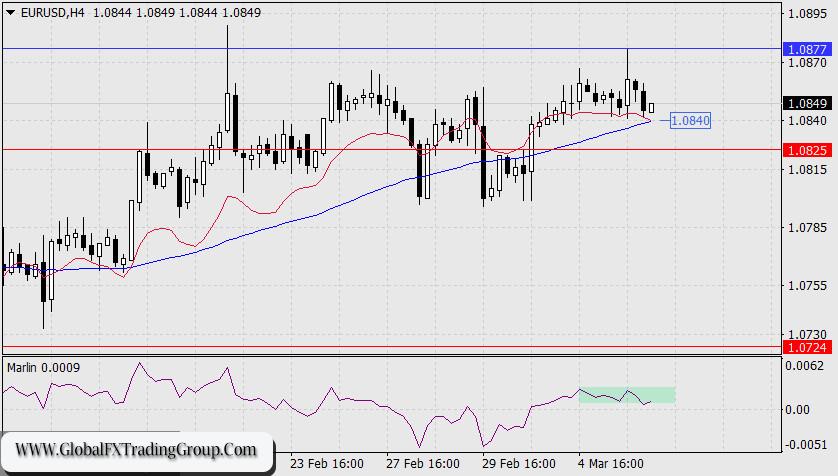Click the 1.0840 price scale value
838x476 pixels.
(807, 121)
